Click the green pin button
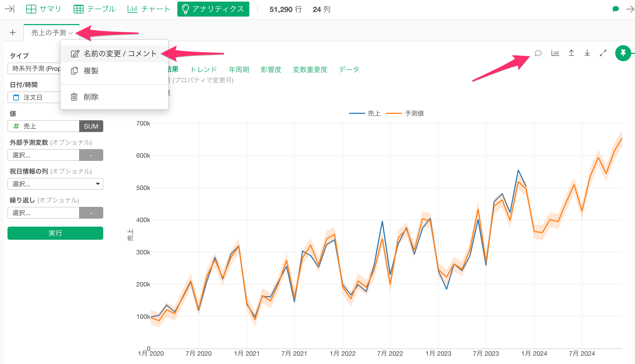635x364 pixels. (x=623, y=53)
